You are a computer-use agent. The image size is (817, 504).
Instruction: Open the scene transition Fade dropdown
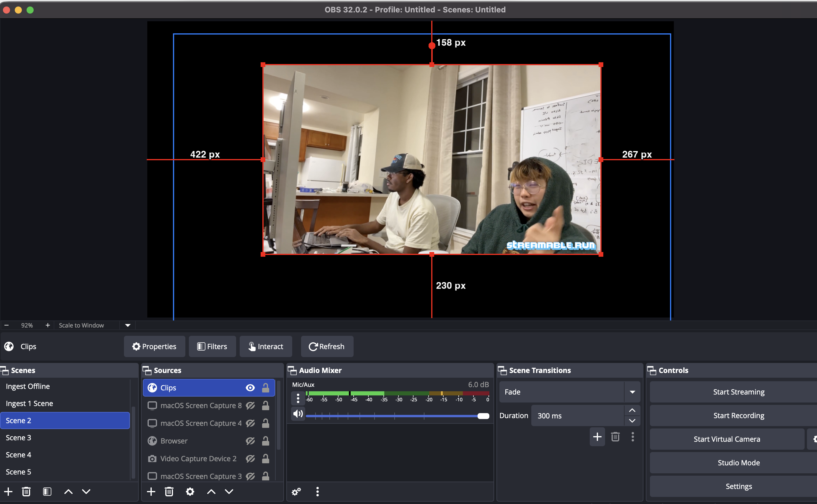(x=632, y=392)
